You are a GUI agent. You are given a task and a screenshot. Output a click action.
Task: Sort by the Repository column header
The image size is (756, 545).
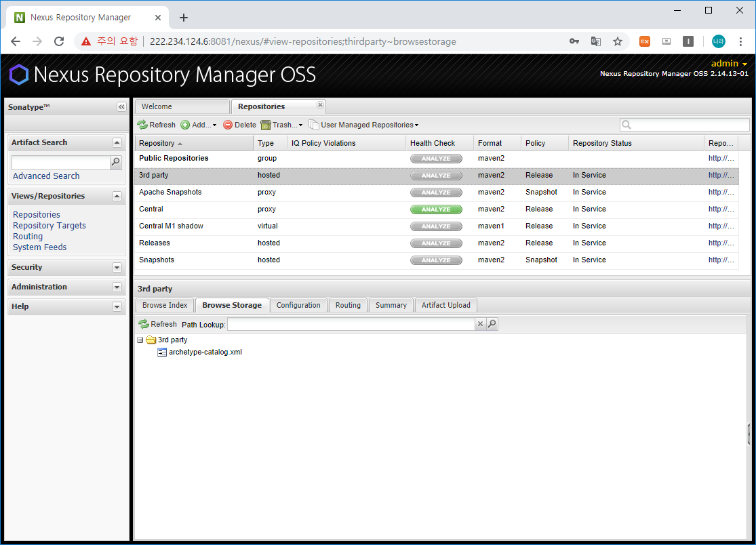pos(194,143)
